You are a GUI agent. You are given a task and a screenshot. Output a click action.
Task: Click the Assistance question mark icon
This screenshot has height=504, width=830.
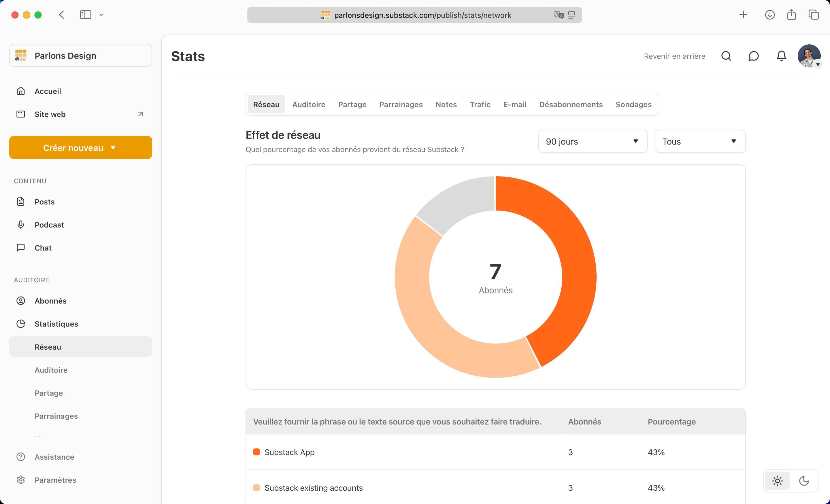(20, 457)
